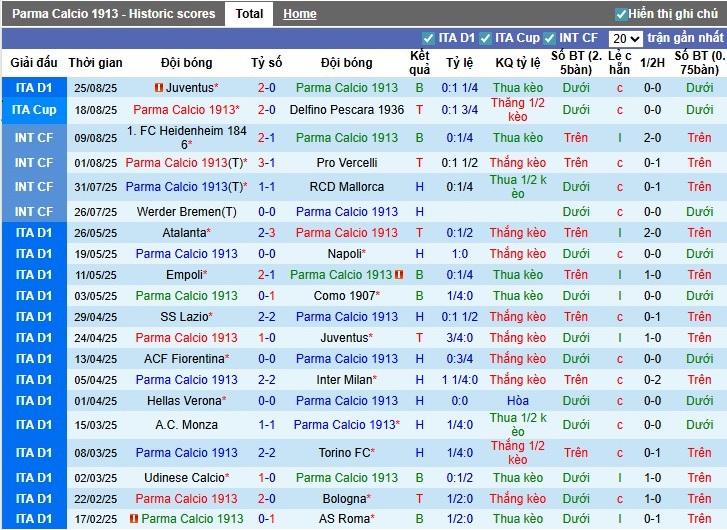The image size is (727, 530).
Task: Click the date 31/07/25
Action: click(96, 187)
